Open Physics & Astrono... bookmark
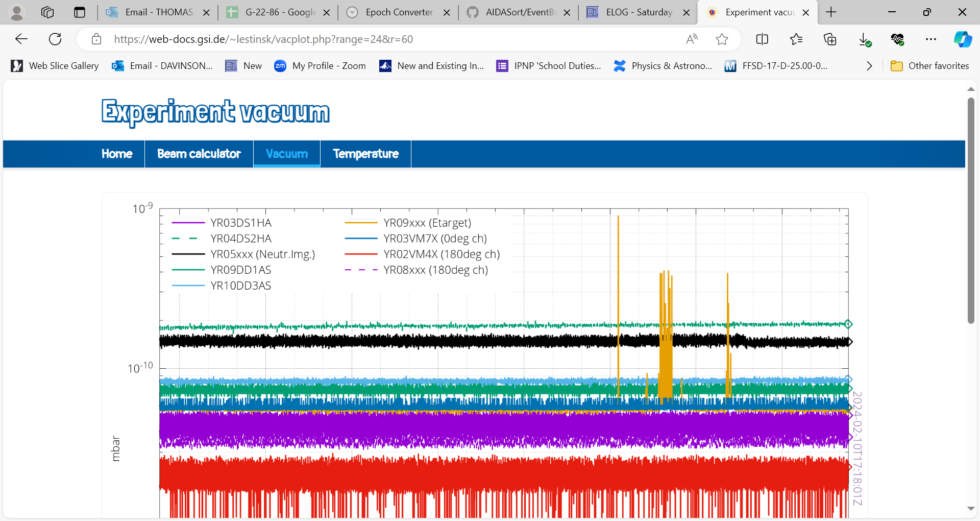 tap(663, 66)
